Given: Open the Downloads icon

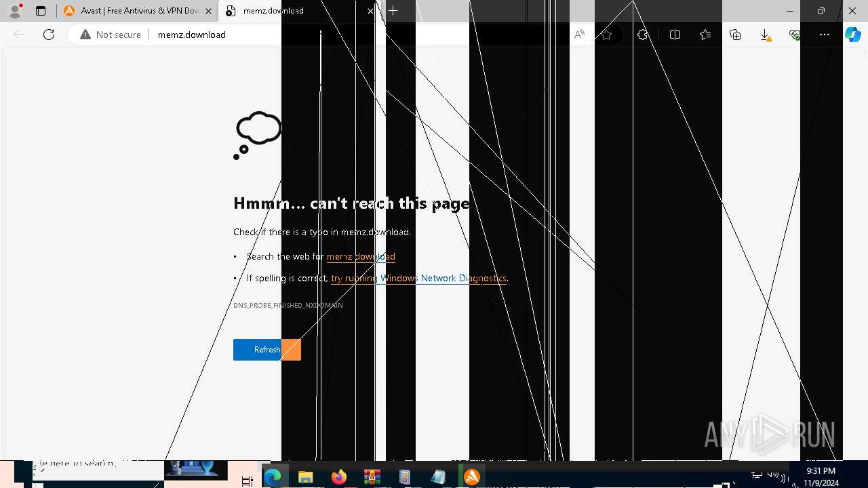Looking at the screenshot, I should coord(765,35).
